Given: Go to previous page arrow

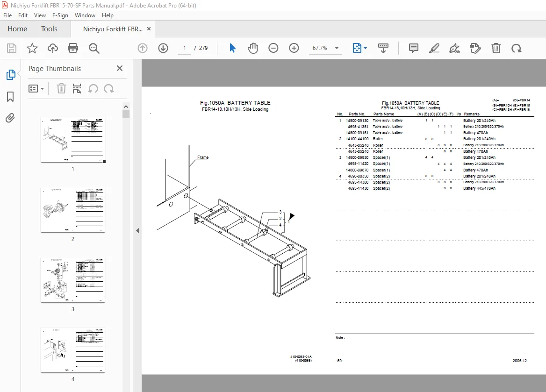Looking at the screenshot, I should point(143,48).
